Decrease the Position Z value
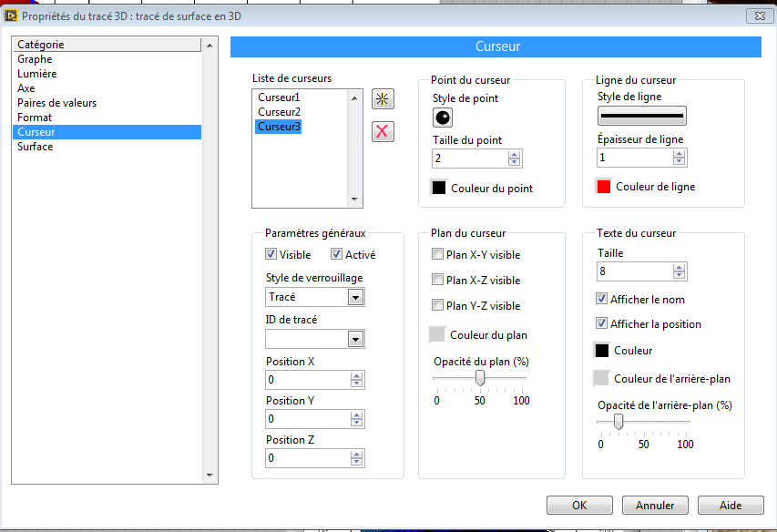The height and width of the screenshot is (532, 777). coord(357,462)
